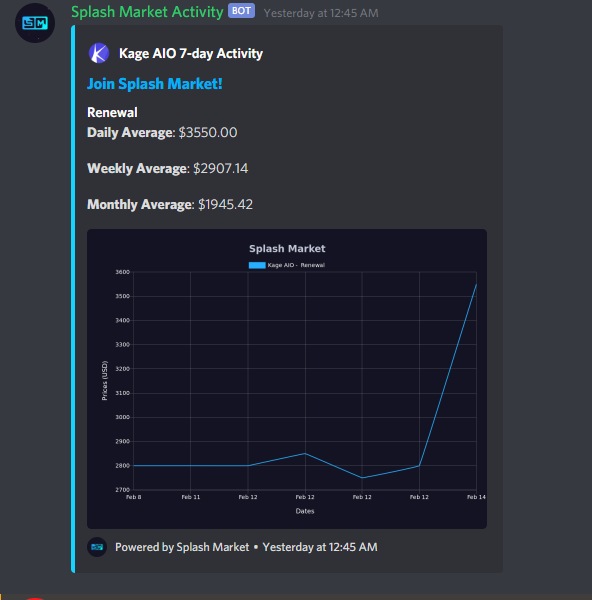Click the Renewal heading text
Screen dimensions: 592x600
point(112,112)
